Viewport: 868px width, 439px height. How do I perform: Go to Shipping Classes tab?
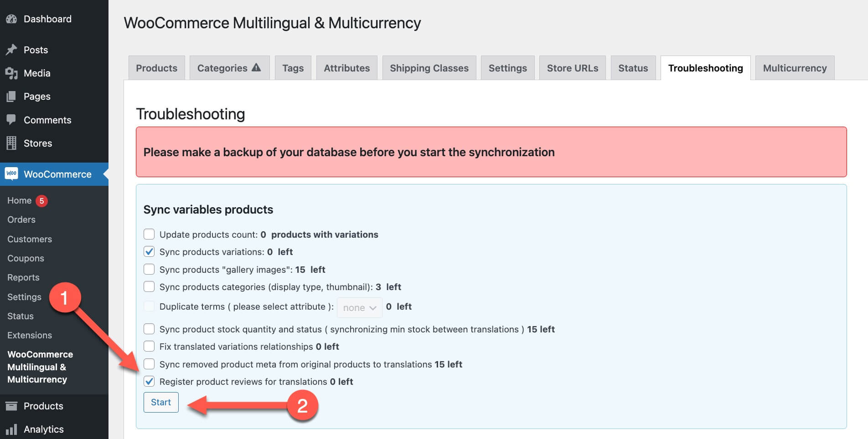tap(429, 68)
